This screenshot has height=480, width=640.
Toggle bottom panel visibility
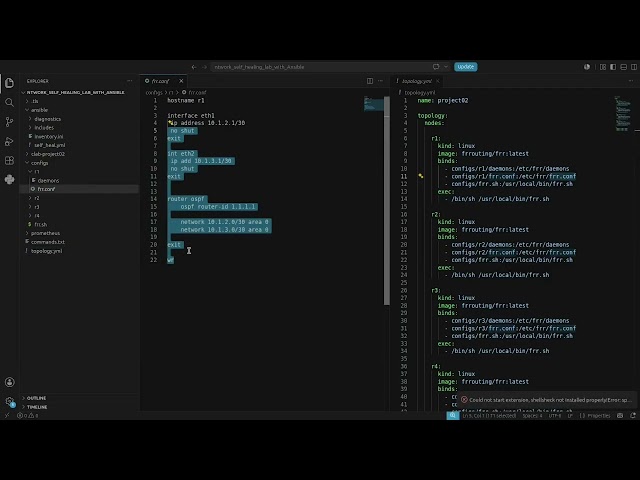624,67
